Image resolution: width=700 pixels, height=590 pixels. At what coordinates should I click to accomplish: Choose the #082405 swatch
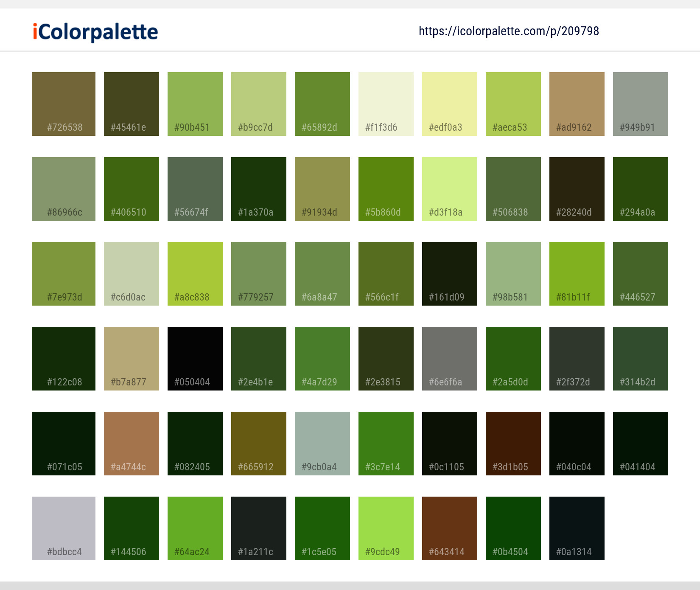click(x=195, y=444)
